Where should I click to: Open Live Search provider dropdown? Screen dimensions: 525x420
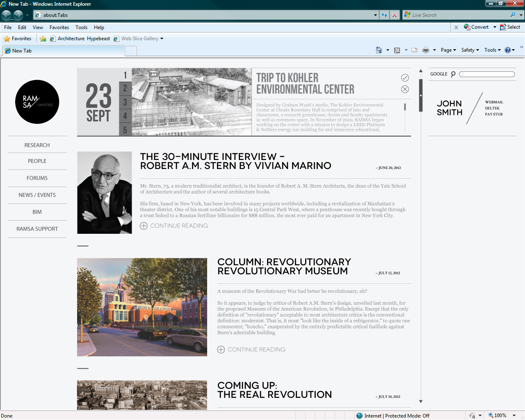click(521, 15)
